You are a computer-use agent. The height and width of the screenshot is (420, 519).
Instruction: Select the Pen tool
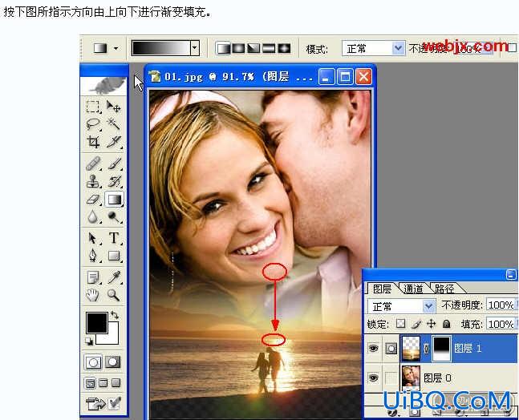click(93, 256)
